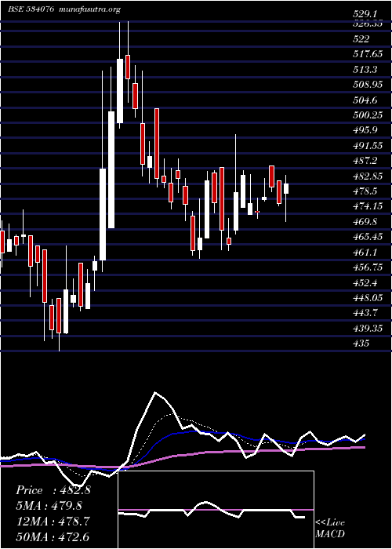Viewport: 392px width, 549px height.
Task: Click the last white candlestick on the right
Action: point(286,188)
